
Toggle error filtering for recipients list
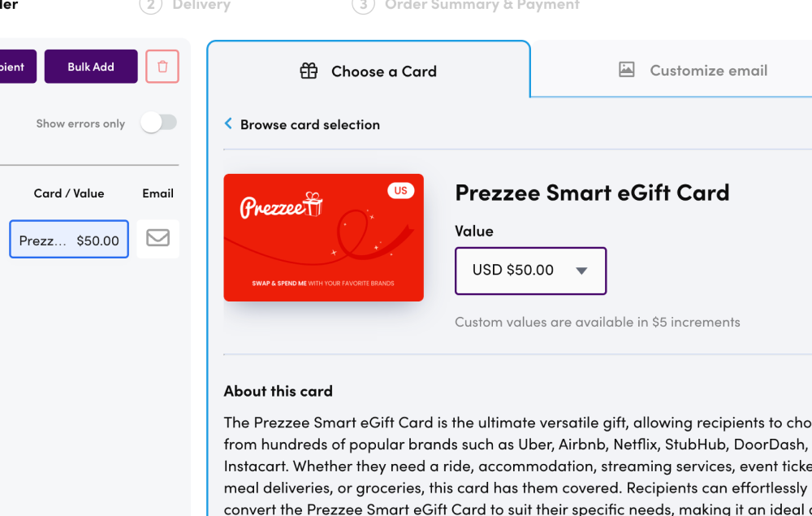pyautogui.click(x=159, y=122)
